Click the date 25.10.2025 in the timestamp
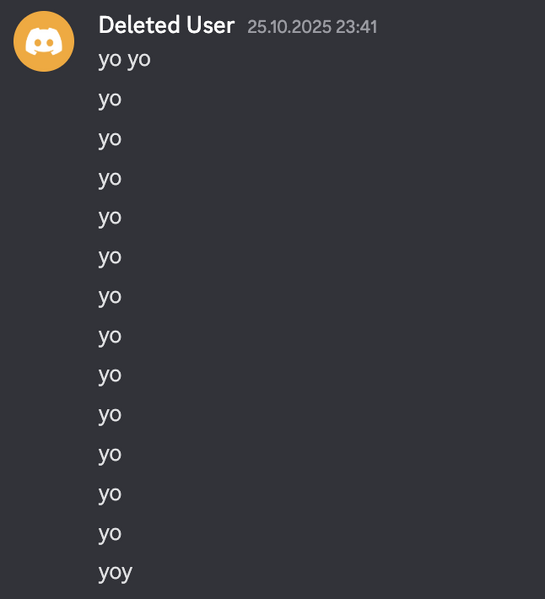Image resolution: width=545 pixels, height=599 pixels. coord(289,27)
